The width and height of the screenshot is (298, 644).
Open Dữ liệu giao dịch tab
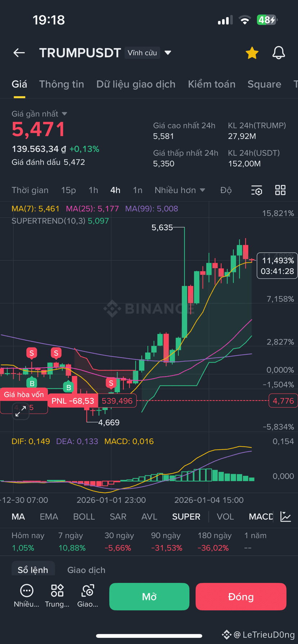(x=136, y=84)
